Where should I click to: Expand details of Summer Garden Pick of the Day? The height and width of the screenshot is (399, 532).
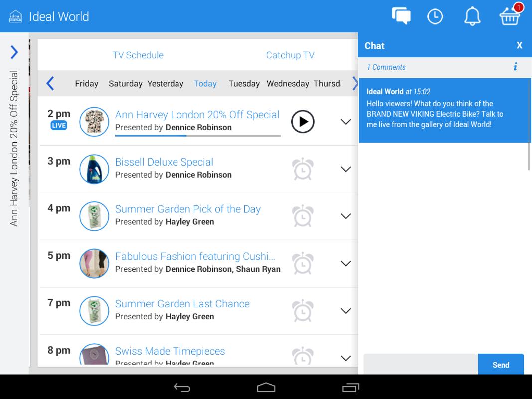[x=346, y=216]
